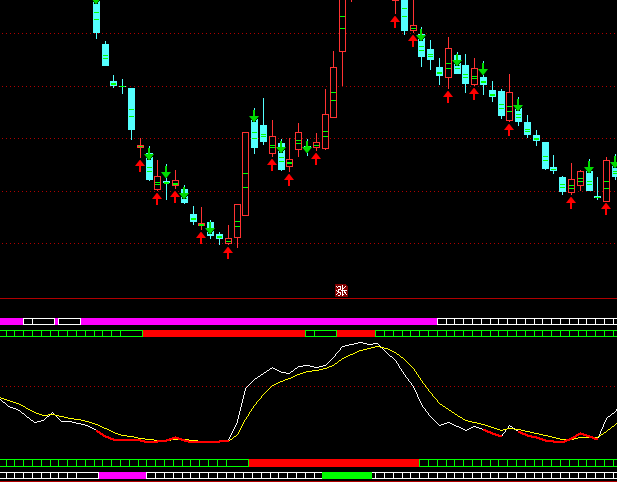This screenshot has height=482, width=617.
Task: Click the bright green segment in bottom band
Action: [x=347, y=476]
